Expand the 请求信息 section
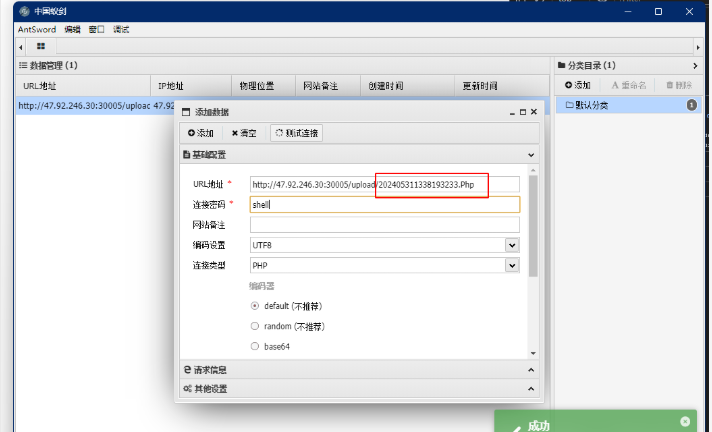Viewport: 712px width, 432px height. (x=531, y=370)
